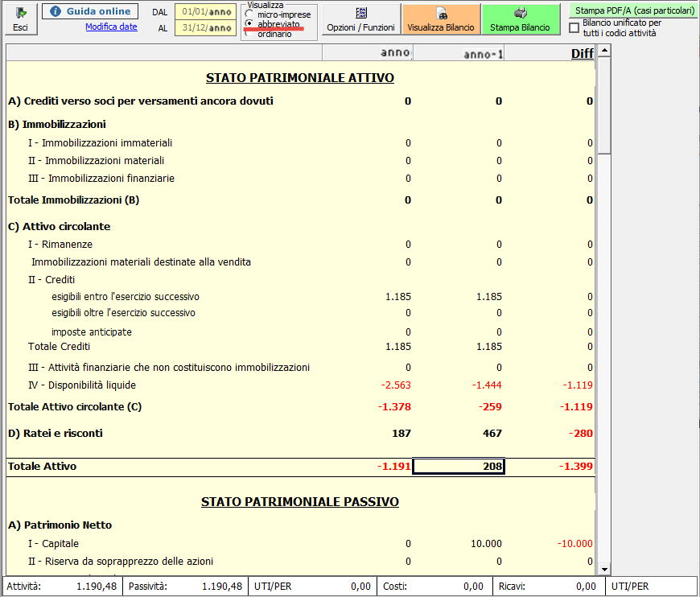Select IV - Disponibilità liquide row
This screenshot has height=597, width=700.
[300, 385]
